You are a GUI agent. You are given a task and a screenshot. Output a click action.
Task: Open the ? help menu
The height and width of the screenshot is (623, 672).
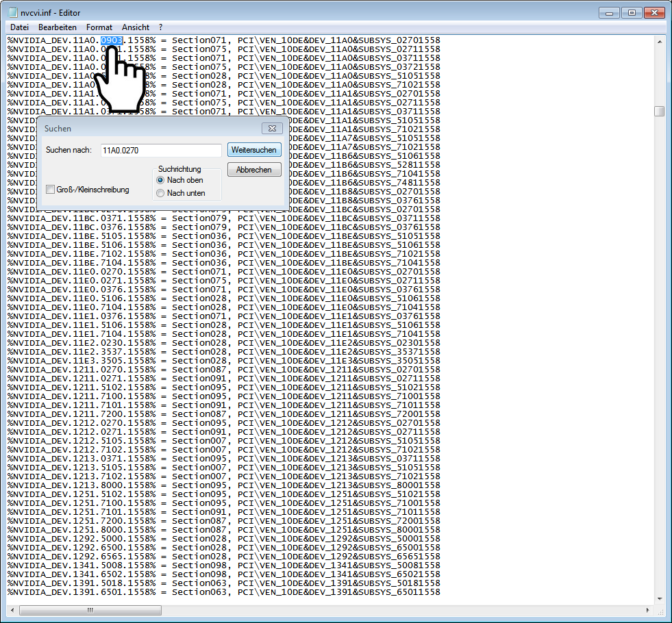click(161, 27)
